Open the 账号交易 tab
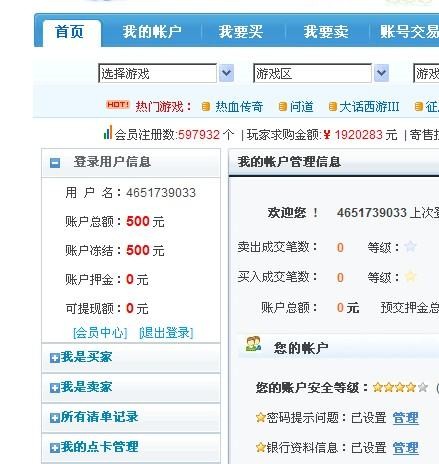This screenshot has width=439, height=464. [x=409, y=32]
